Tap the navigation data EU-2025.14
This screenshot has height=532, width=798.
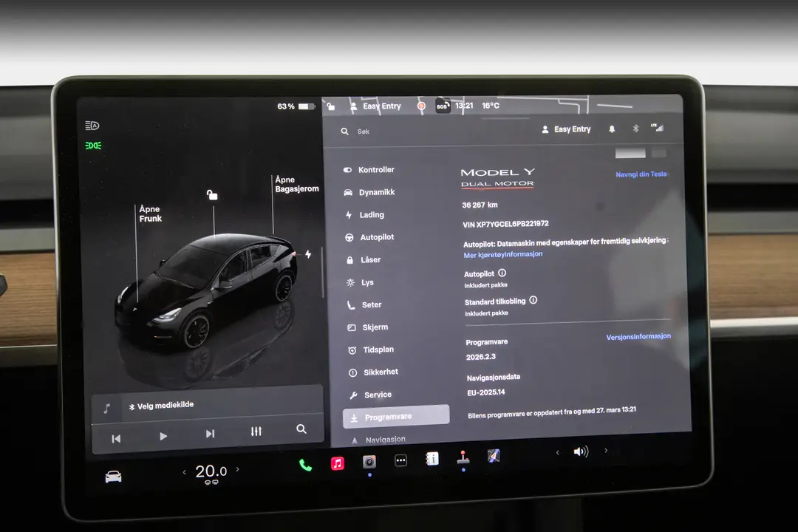486,392
